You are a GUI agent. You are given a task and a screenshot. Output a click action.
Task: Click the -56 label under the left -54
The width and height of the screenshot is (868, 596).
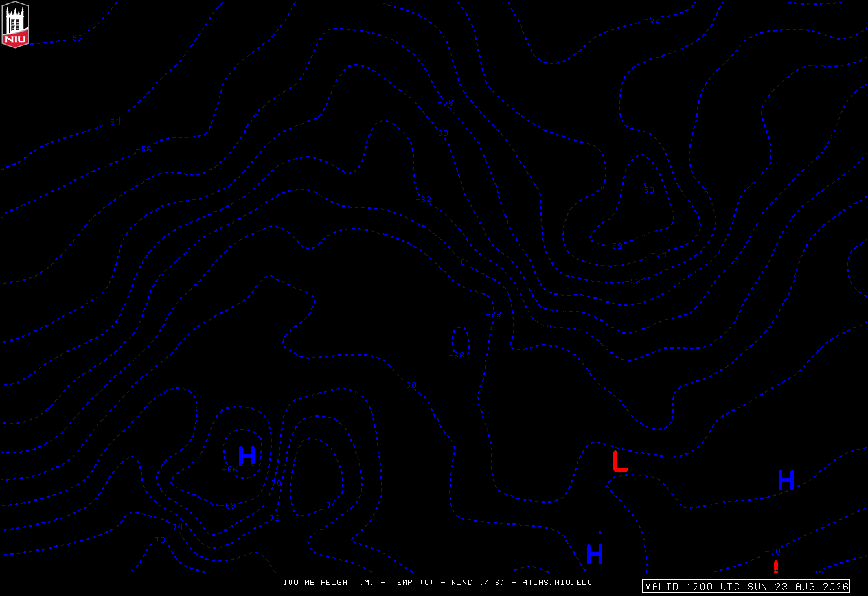coord(144,150)
